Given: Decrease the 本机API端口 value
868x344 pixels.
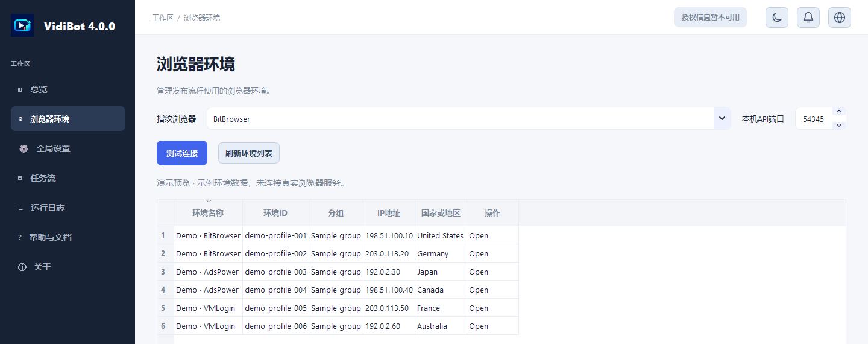Looking at the screenshot, I should pyautogui.click(x=838, y=126).
